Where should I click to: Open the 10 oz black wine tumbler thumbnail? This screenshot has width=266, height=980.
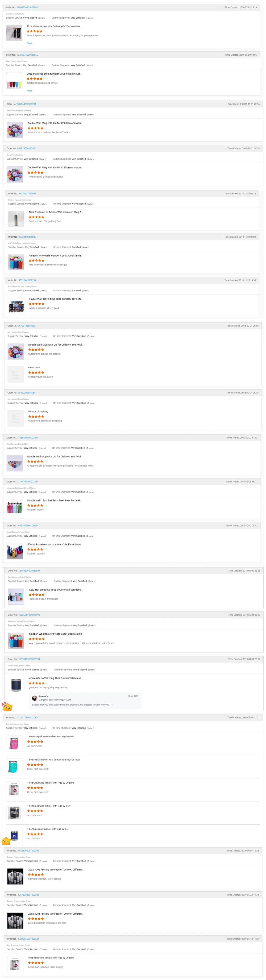(x=14, y=812)
